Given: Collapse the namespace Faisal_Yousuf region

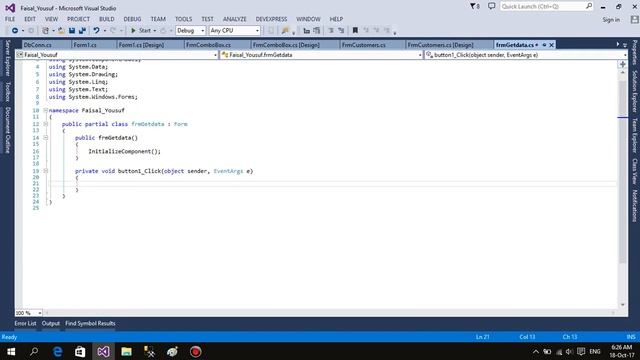Looking at the screenshot, I should pyautogui.click(x=46, y=110).
